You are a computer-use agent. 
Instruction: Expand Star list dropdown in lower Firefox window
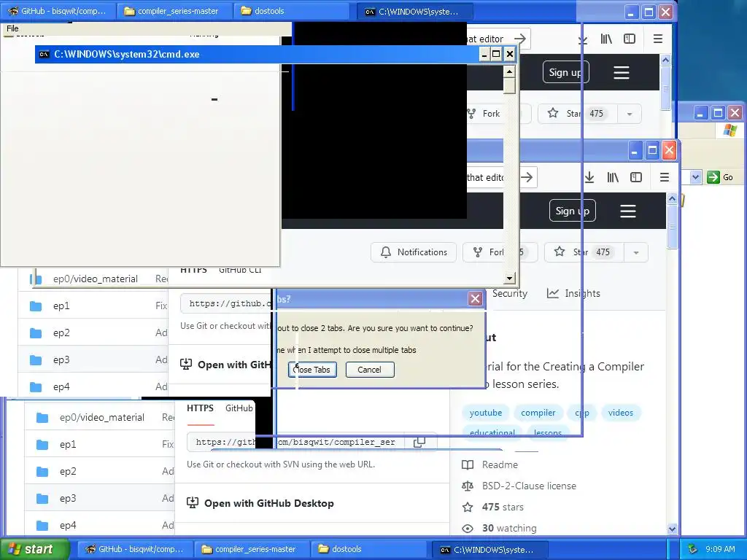point(636,252)
